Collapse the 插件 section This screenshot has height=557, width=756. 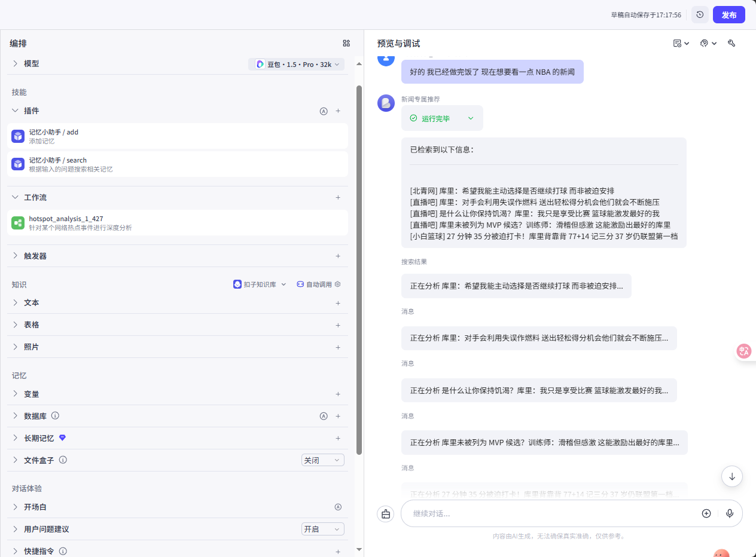[x=16, y=111]
